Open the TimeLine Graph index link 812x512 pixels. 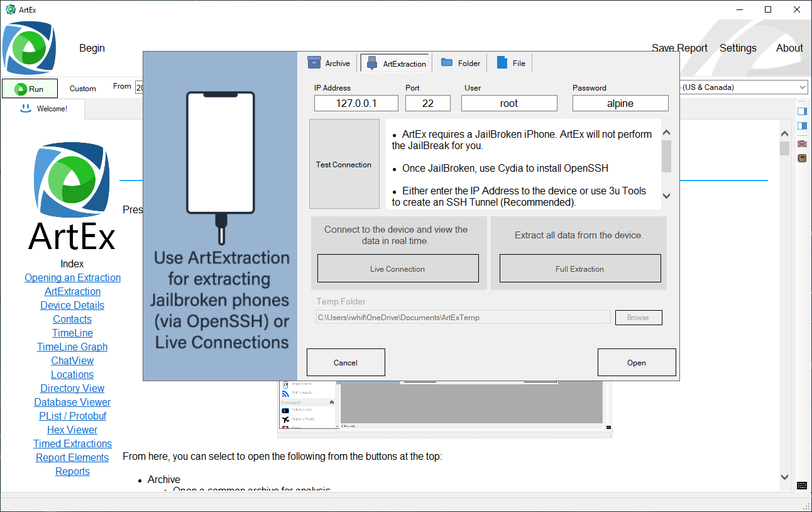pyautogui.click(x=72, y=347)
